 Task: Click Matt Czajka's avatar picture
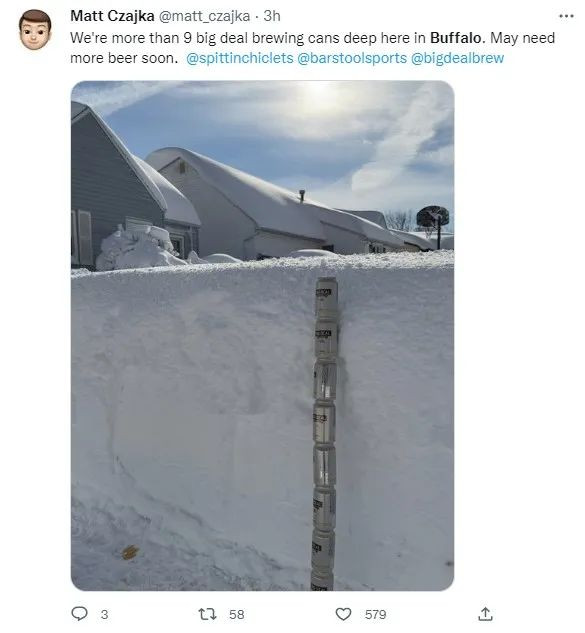pyautogui.click(x=35, y=30)
